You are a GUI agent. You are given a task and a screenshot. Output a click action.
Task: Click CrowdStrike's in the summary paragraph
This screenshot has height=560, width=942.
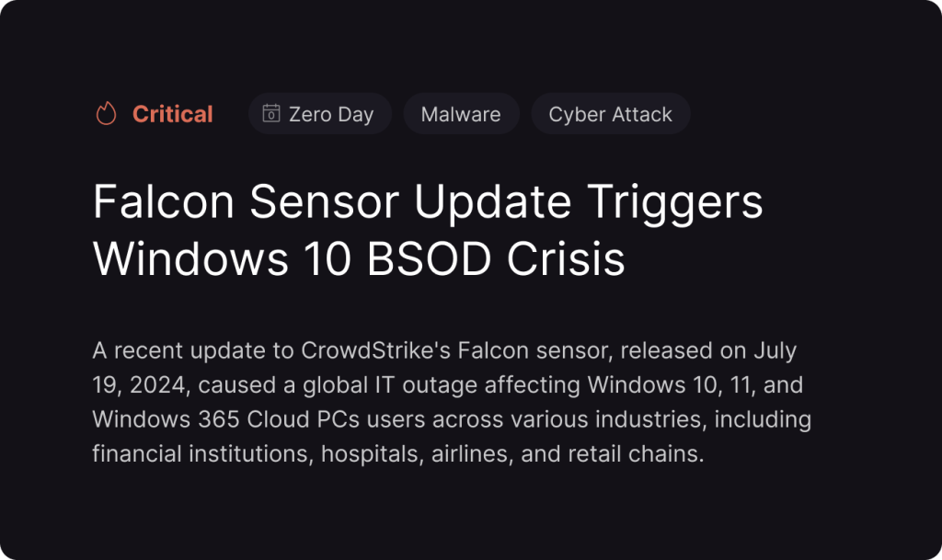tap(375, 350)
